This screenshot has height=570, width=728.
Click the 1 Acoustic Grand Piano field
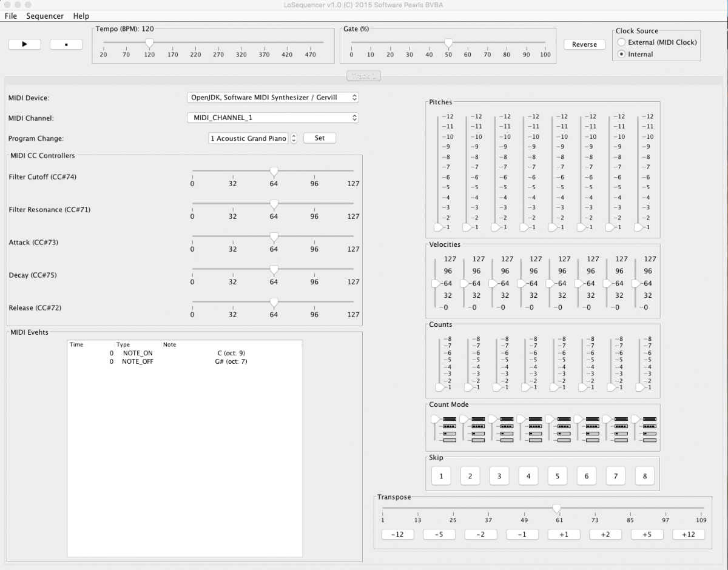coord(248,138)
